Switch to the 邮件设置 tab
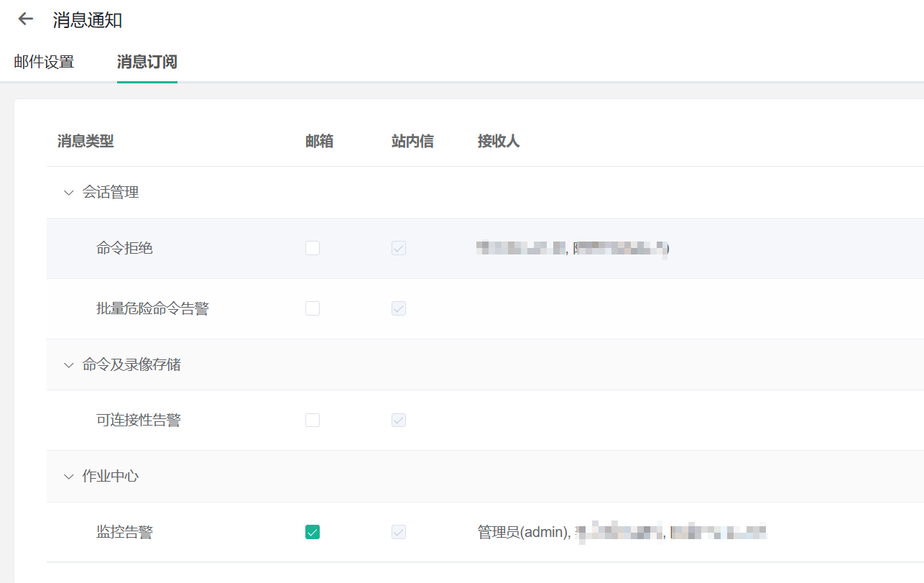Viewport: 924px width, 583px height. 44,62
